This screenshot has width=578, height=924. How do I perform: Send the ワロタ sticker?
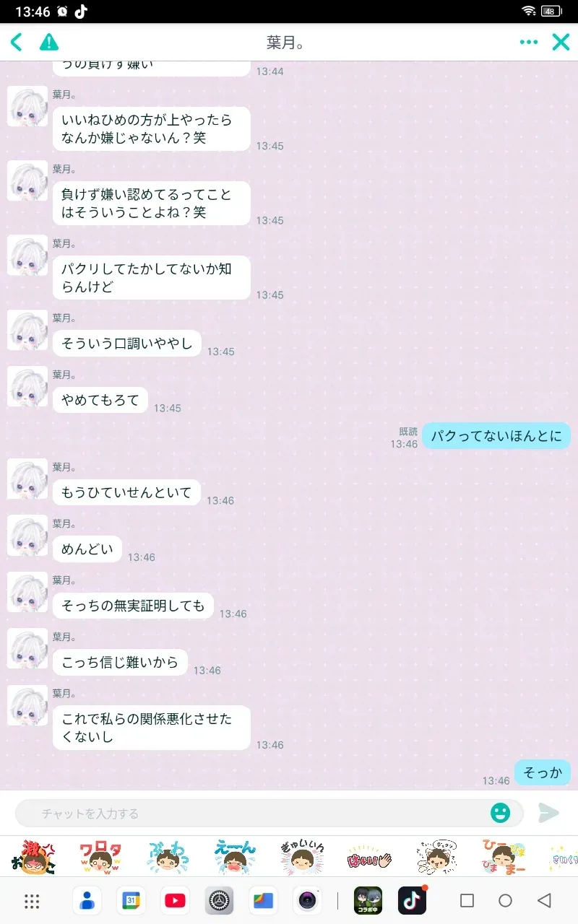point(100,857)
